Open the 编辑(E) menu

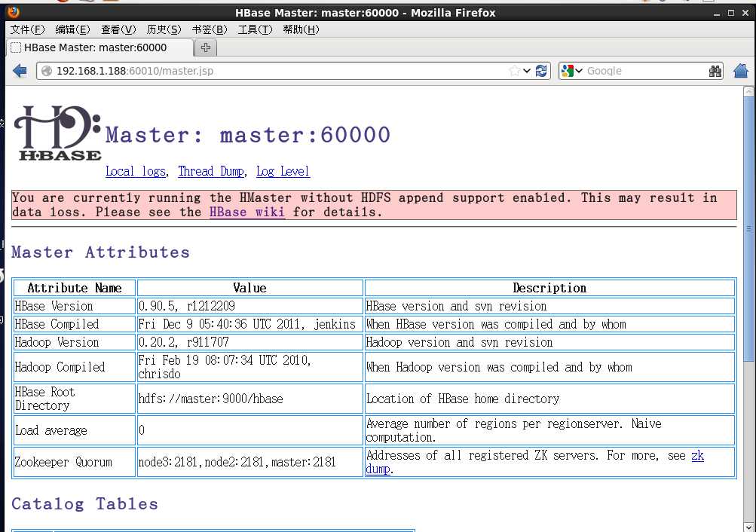72,29
